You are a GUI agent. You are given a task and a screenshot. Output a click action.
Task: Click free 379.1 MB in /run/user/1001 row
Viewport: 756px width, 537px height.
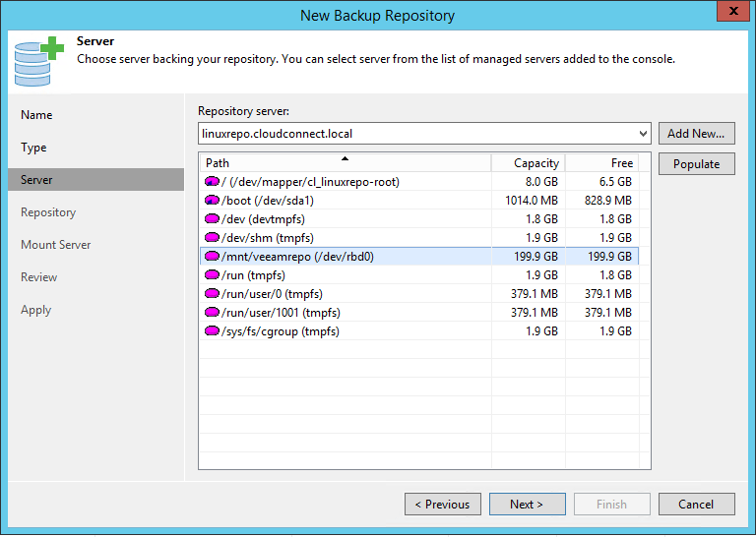(608, 313)
